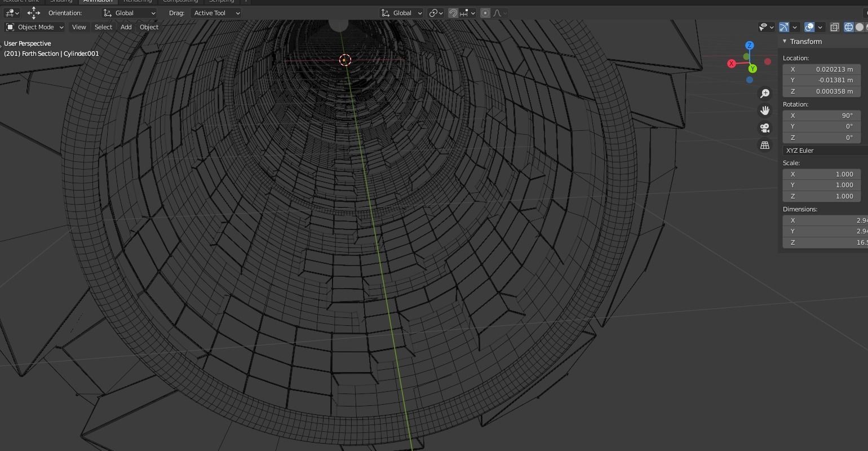Open the snapping elements dropdown

point(468,12)
